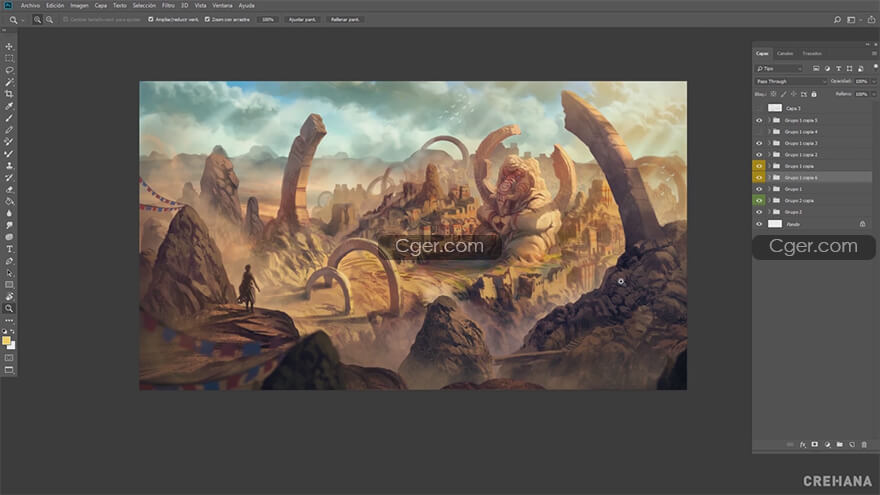The height and width of the screenshot is (495, 880).
Task: Hide the 'Grupo 1 copia 2' layer group
Action: click(x=759, y=154)
